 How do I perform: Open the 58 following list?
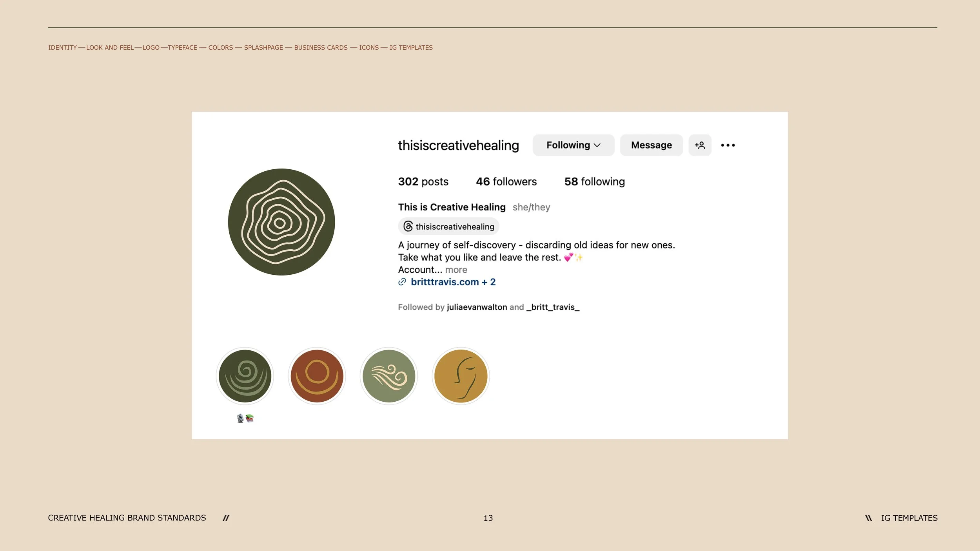594,181
